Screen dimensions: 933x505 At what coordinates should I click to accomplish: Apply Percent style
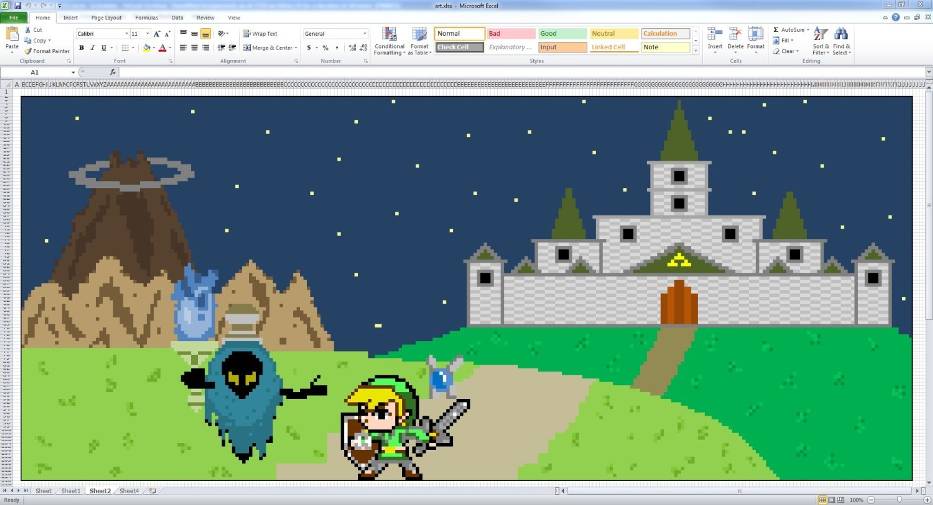pyautogui.click(x=325, y=48)
